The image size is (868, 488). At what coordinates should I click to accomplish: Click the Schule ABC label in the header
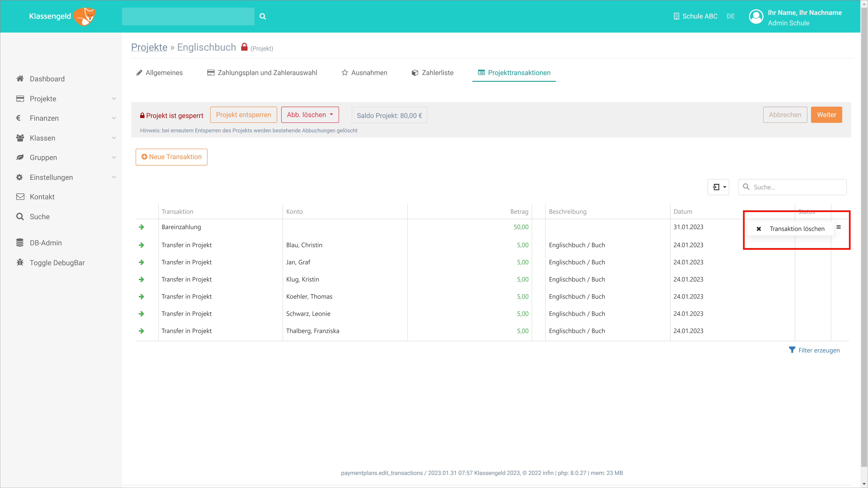[x=700, y=16]
